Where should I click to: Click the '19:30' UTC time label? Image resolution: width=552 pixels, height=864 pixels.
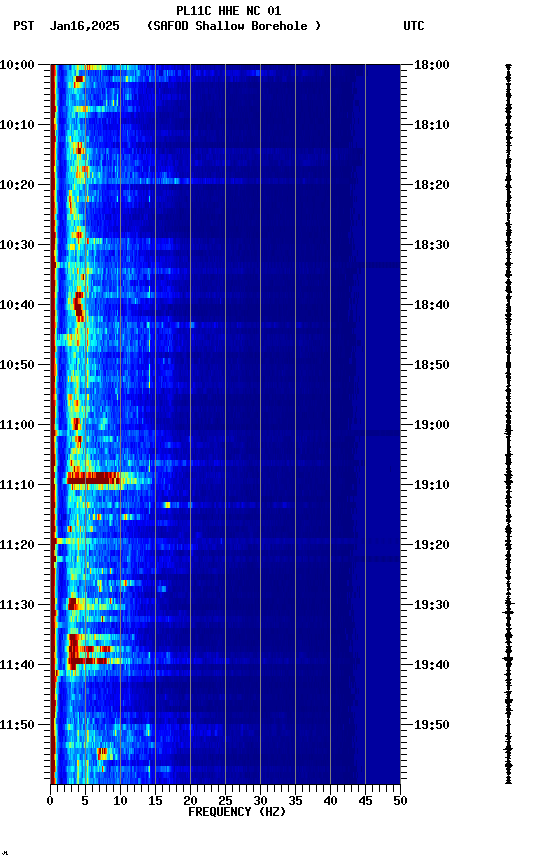point(432,606)
